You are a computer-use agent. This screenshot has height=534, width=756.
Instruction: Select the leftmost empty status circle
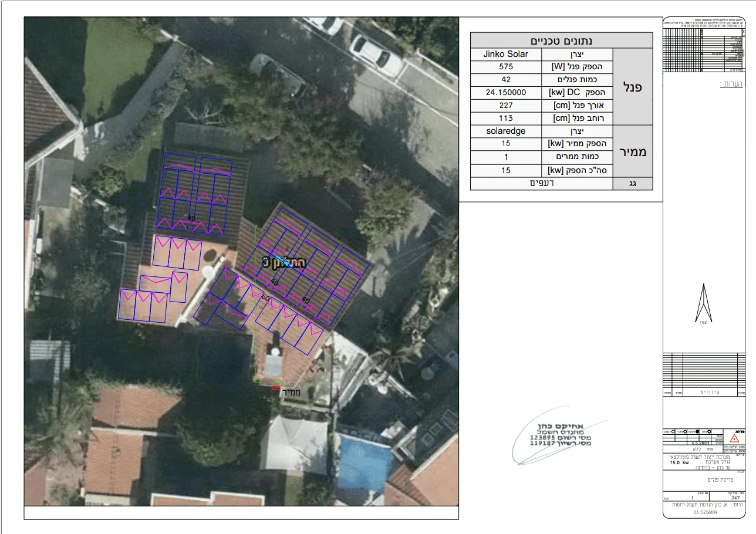tap(673, 431)
